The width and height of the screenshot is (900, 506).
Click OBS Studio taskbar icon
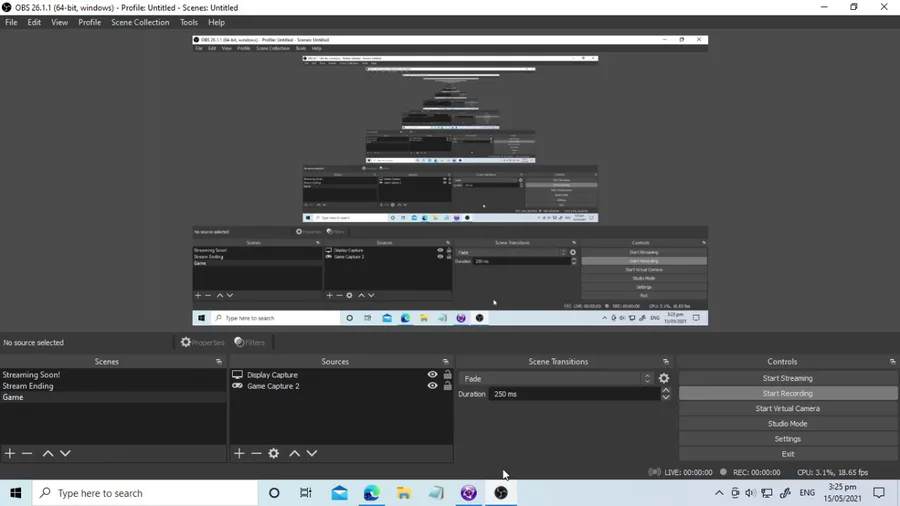coord(501,493)
